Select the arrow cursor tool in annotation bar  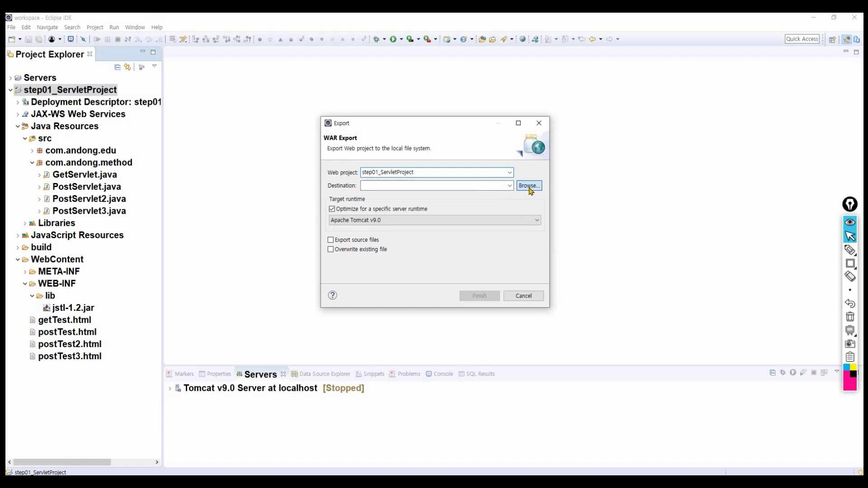tap(850, 236)
